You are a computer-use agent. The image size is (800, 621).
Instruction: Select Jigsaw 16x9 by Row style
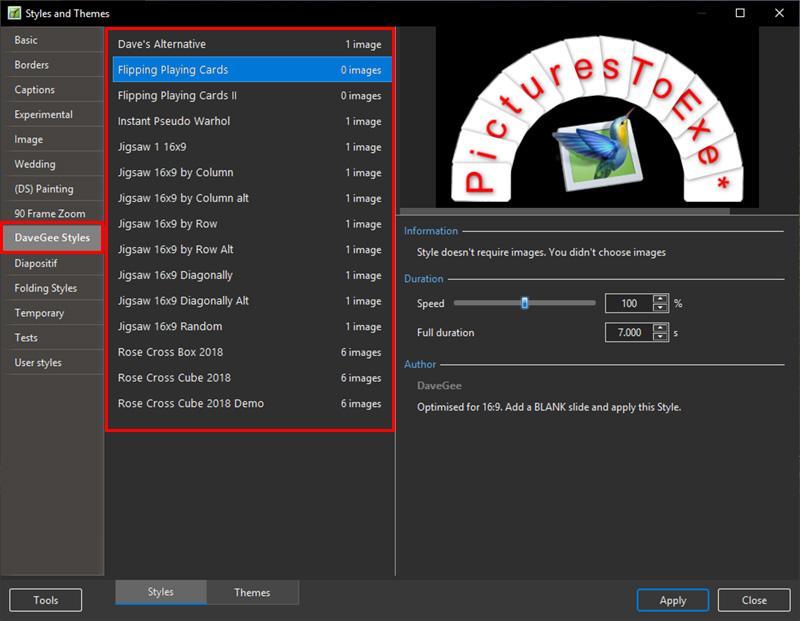(252, 224)
